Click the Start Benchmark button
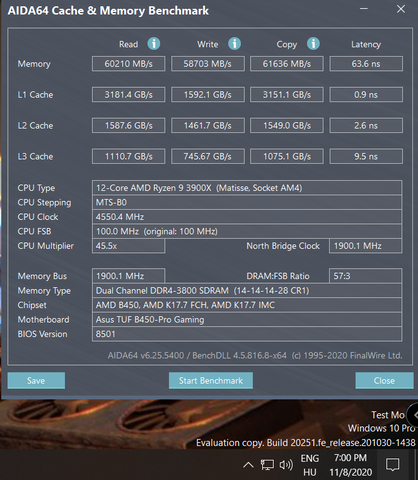 point(211,381)
